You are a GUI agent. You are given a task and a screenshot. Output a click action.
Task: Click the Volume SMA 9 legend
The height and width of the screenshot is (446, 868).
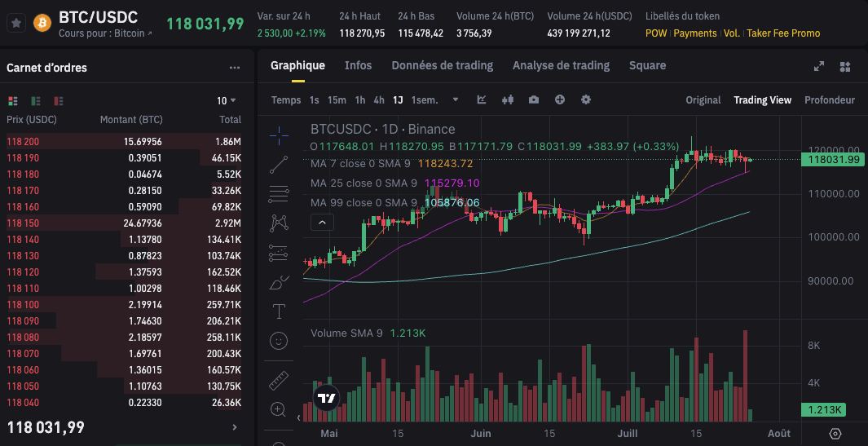click(368, 333)
